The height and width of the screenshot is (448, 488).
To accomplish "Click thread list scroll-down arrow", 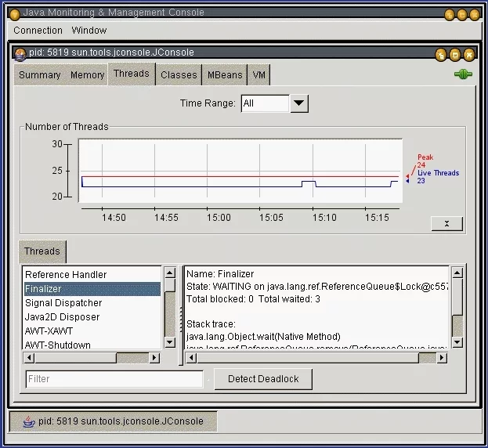I will click(170, 342).
